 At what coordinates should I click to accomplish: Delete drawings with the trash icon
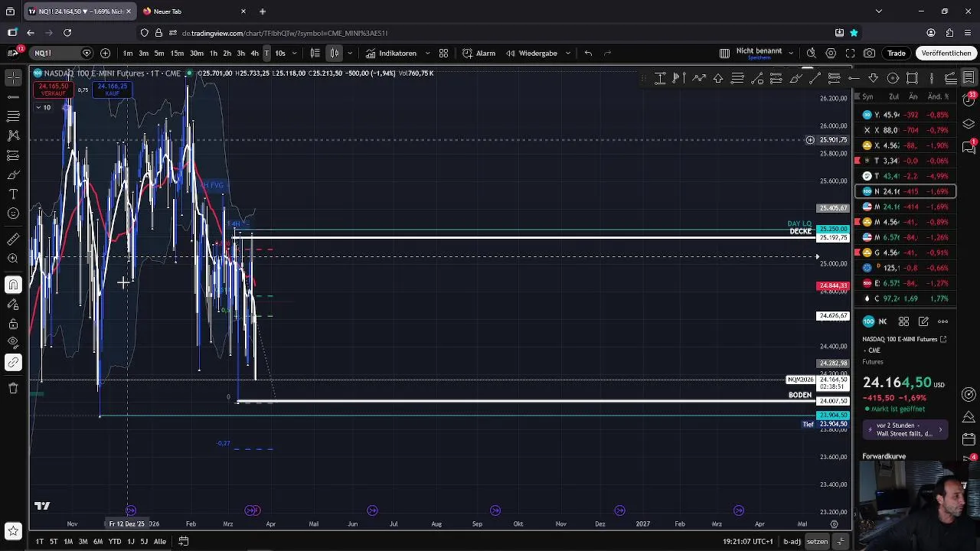click(13, 388)
